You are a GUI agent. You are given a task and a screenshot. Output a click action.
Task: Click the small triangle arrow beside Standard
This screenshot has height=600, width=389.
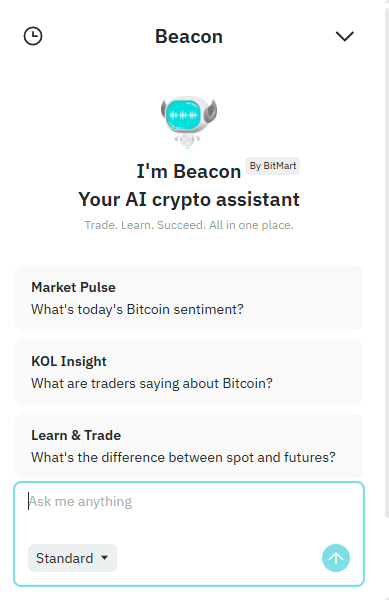tap(104, 558)
